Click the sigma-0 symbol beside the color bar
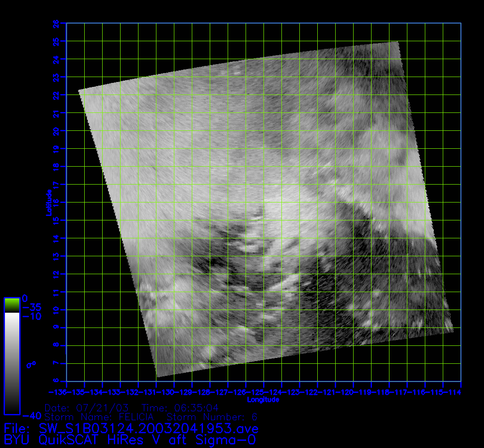Screen dimensions: 484x448 click(x=31, y=365)
